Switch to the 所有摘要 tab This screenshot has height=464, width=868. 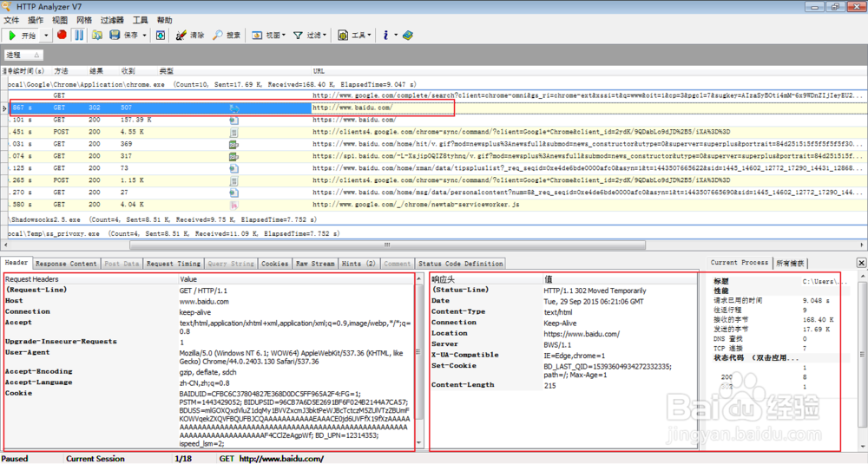(790, 264)
